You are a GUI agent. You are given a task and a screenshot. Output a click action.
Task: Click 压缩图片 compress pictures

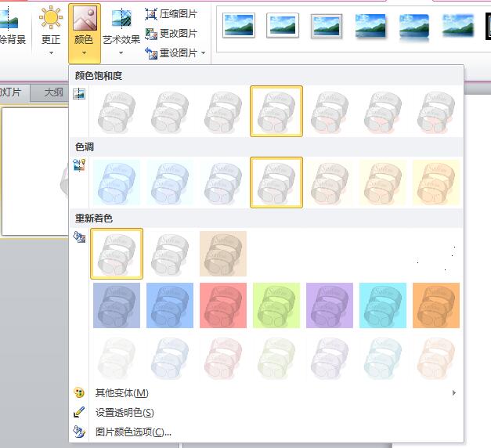(171, 14)
